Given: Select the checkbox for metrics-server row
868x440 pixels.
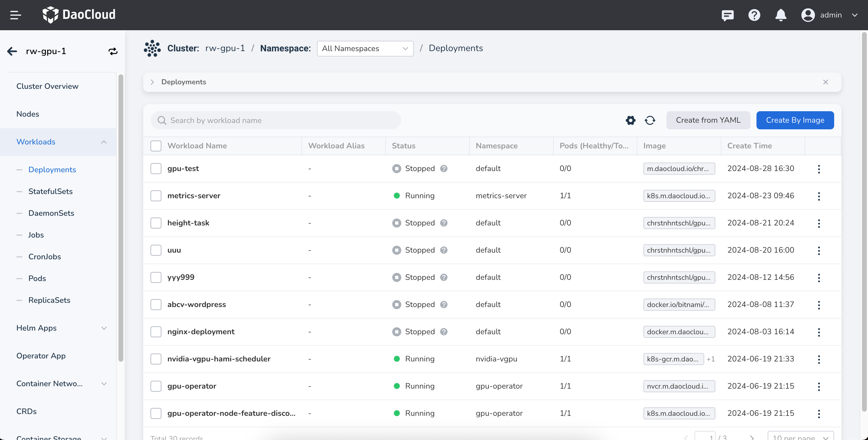Looking at the screenshot, I should point(155,196).
